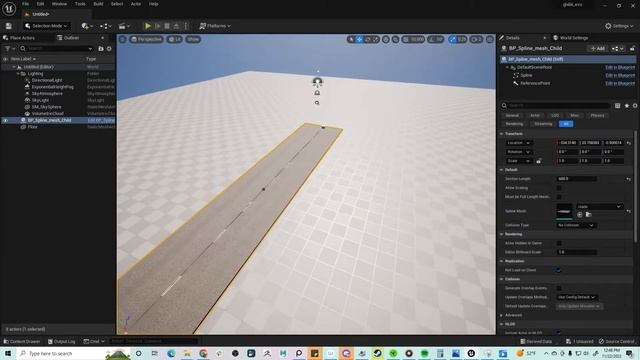The image size is (640, 360).
Task: Switch to the World Settings tab
Action: [x=571, y=38]
